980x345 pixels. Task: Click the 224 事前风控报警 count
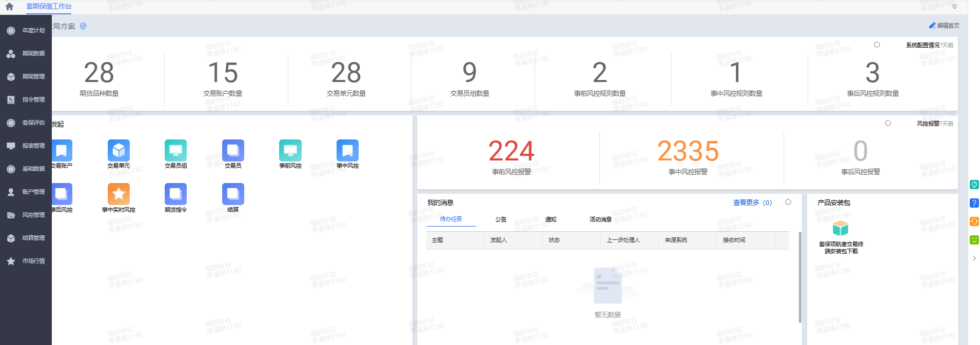[512, 151]
